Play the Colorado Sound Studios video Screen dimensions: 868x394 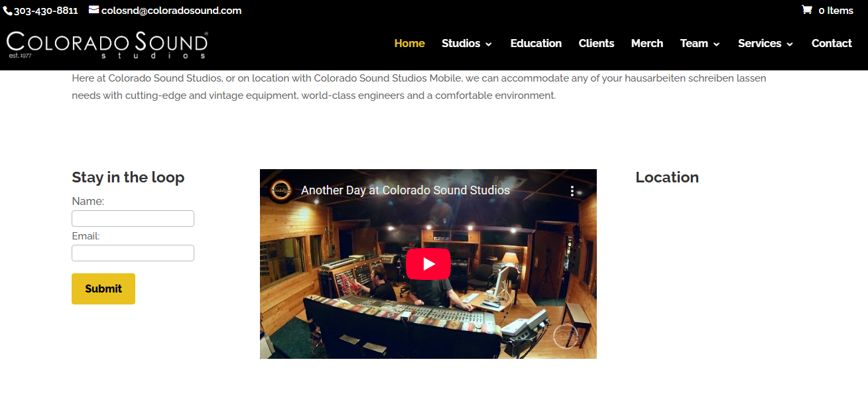point(428,264)
